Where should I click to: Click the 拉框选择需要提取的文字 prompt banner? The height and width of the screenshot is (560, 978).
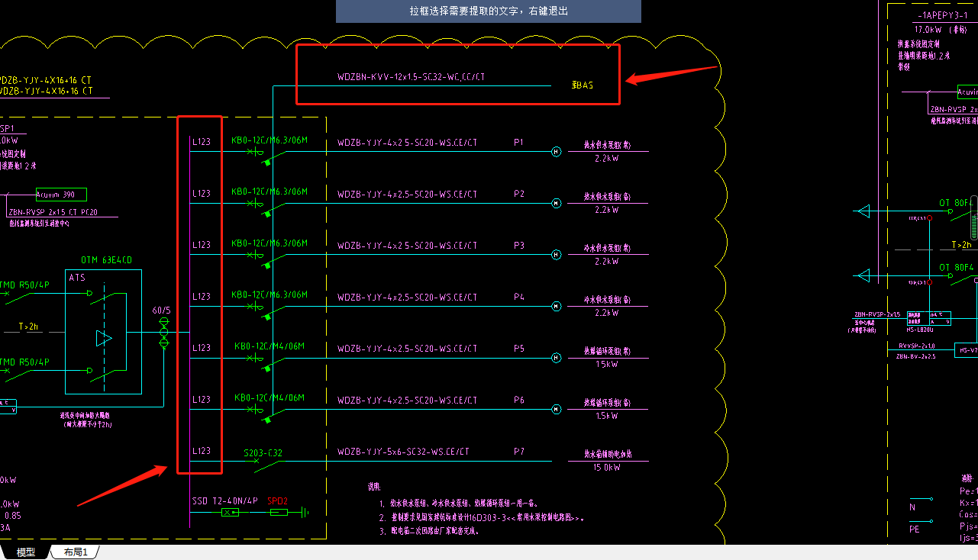[x=489, y=11]
